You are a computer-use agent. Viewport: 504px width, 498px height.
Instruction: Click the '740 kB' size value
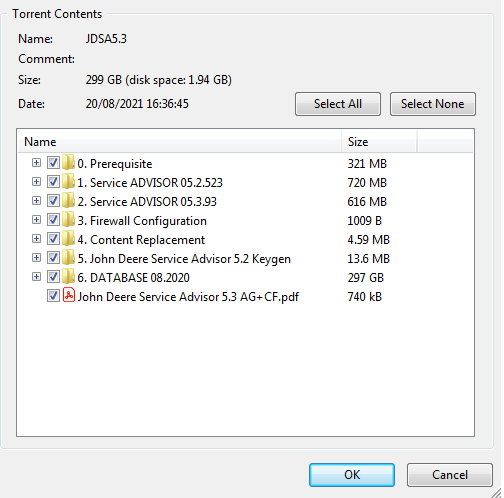tap(365, 297)
